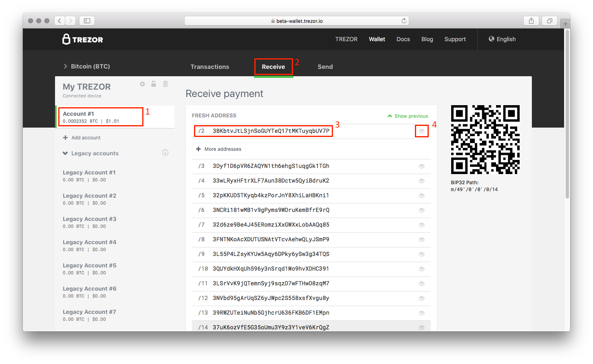Click the info icon next to Legacy accounts
This screenshot has width=593, height=364.
click(x=165, y=152)
